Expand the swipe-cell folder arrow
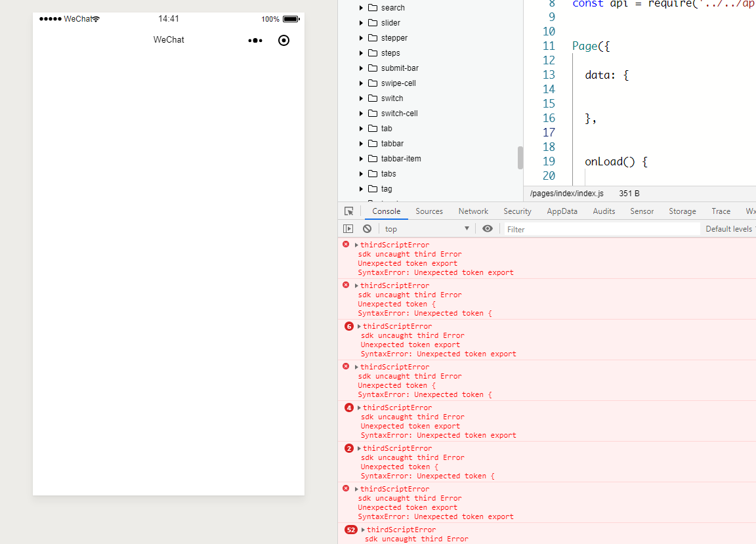Screen dimensions: 756x544 (361, 83)
